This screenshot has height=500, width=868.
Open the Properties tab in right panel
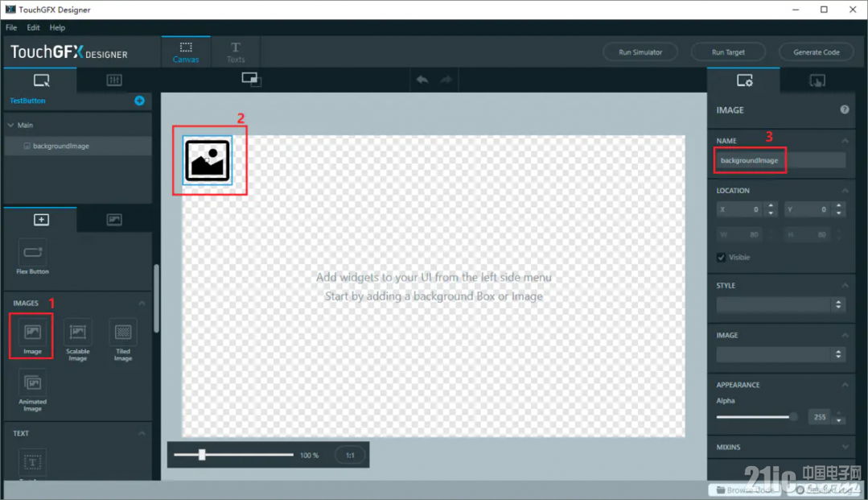coord(744,81)
